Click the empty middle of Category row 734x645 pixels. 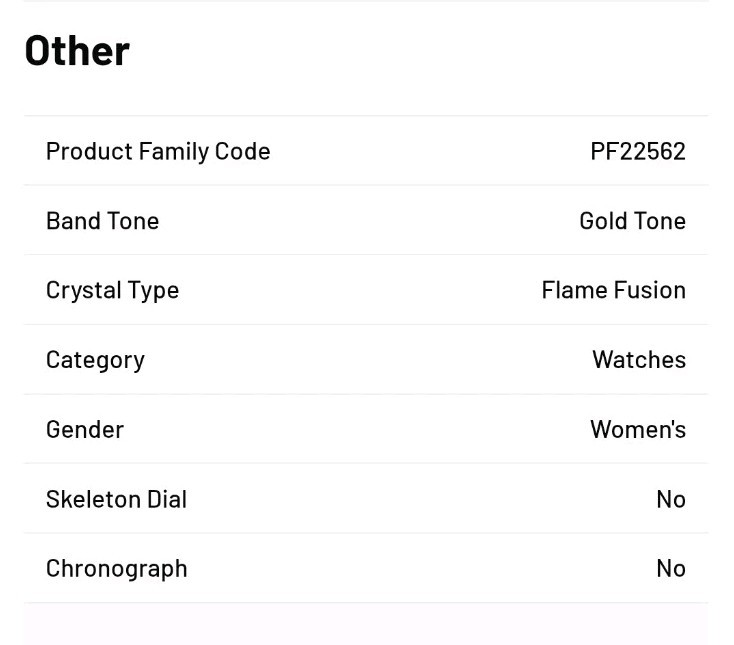click(366, 359)
